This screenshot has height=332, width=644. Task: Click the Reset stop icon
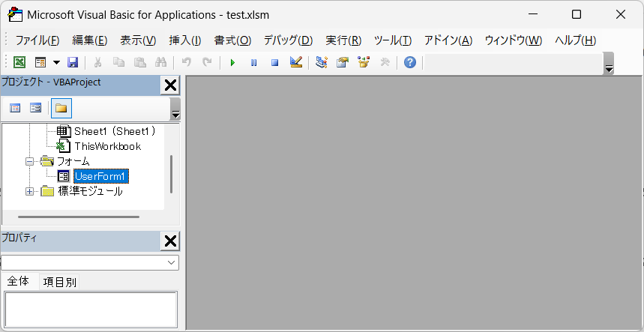(274, 62)
